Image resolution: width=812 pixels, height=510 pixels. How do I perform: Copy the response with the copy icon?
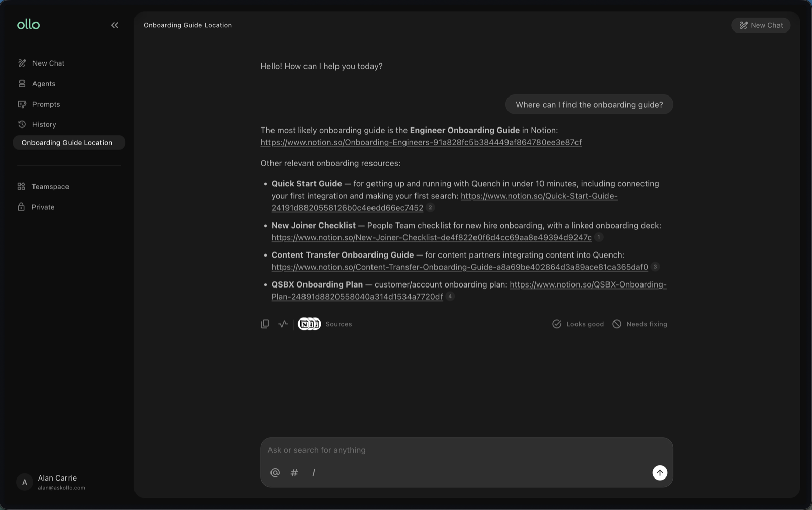click(265, 324)
